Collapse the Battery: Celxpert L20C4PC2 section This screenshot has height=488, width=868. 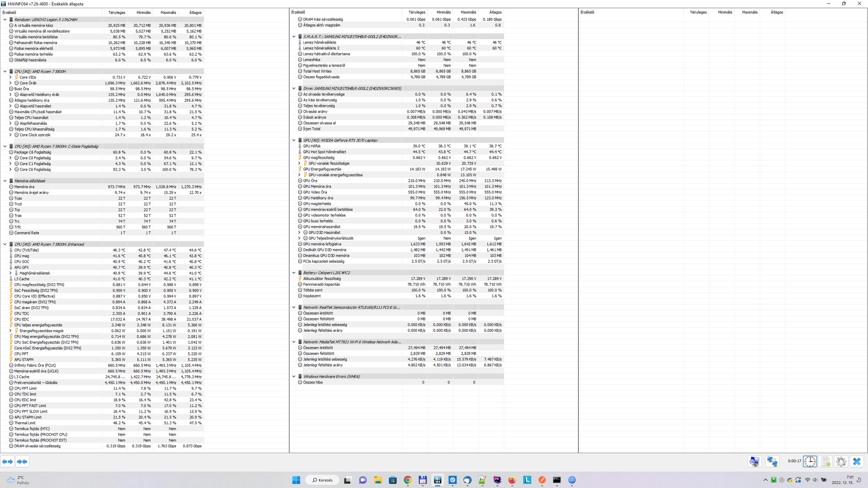(294, 273)
